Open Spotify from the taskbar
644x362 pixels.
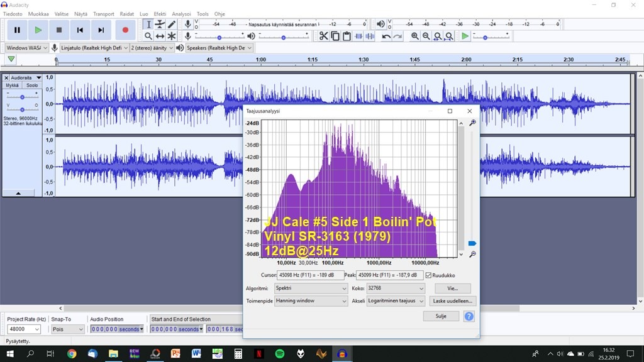point(280,353)
